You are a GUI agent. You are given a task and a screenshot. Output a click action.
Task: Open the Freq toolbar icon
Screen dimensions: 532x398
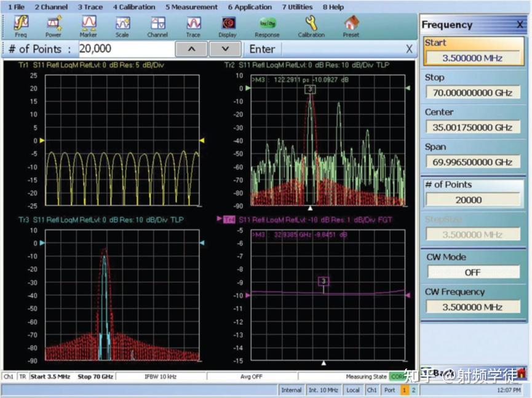click(21, 26)
